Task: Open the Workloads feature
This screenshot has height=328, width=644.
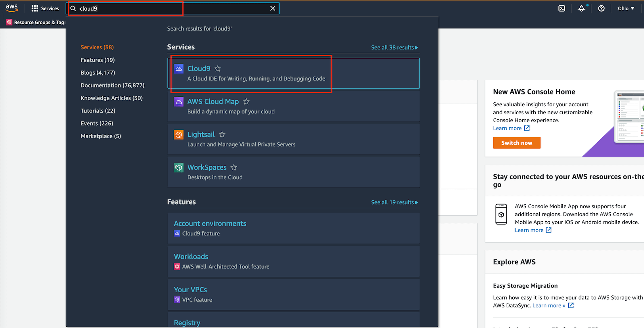Action: click(x=191, y=257)
